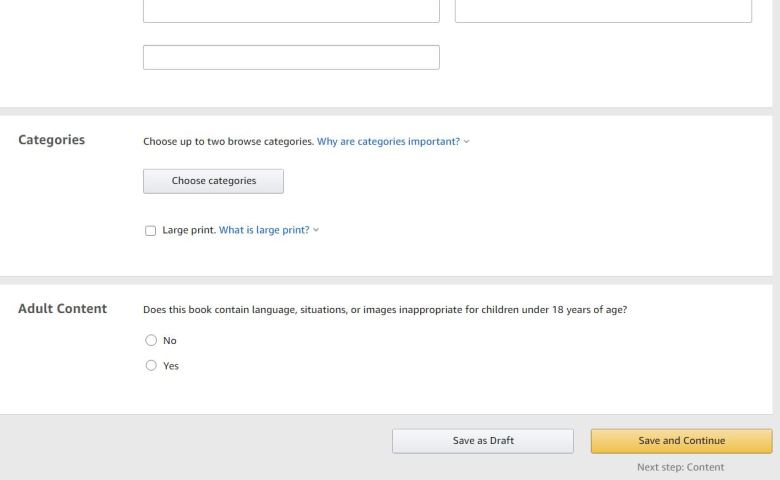Expand the chevron beside "What is large print?"

pyautogui.click(x=316, y=231)
